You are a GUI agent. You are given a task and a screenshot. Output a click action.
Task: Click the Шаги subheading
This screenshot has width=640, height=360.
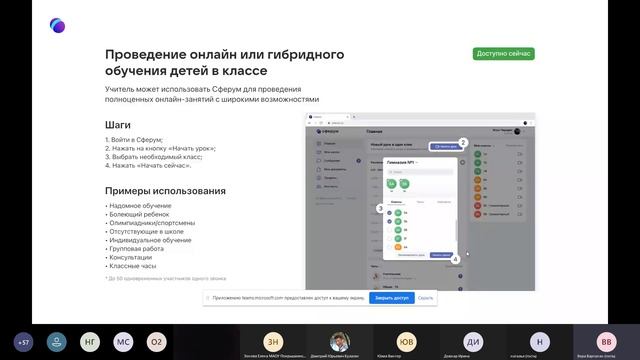(x=118, y=125)
